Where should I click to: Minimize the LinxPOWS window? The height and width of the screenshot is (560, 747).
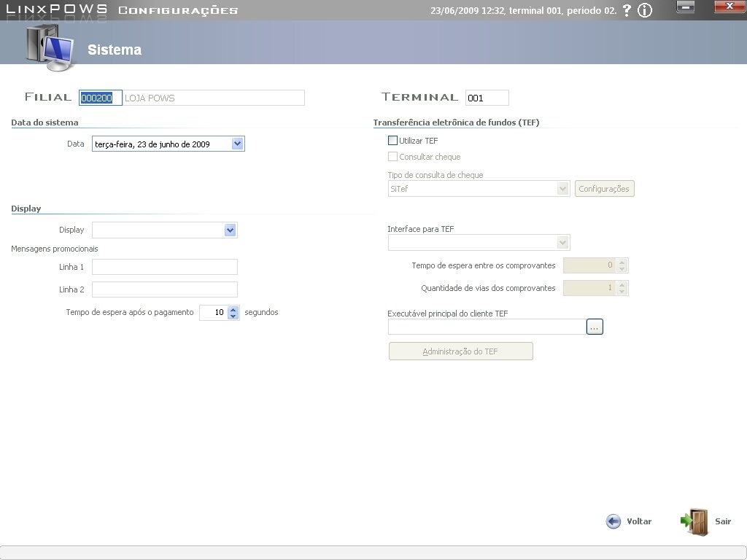(686, 7)
